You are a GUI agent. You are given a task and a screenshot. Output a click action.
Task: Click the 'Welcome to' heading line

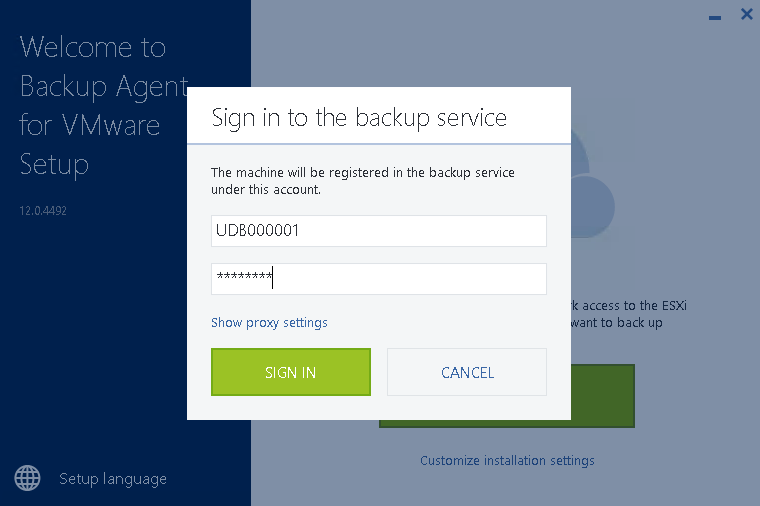coord(93,47)
